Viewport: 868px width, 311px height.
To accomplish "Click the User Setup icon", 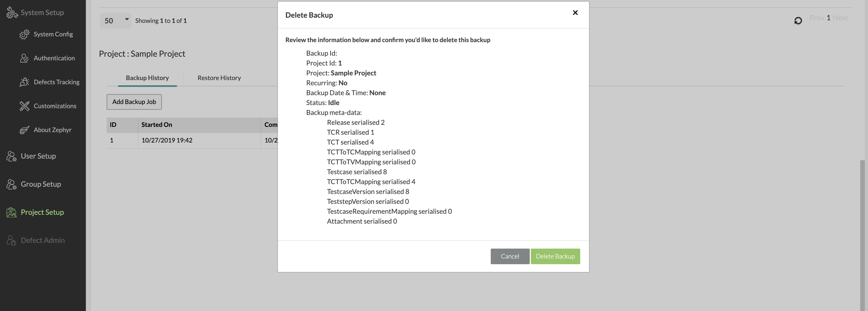I will click(11, 156).
